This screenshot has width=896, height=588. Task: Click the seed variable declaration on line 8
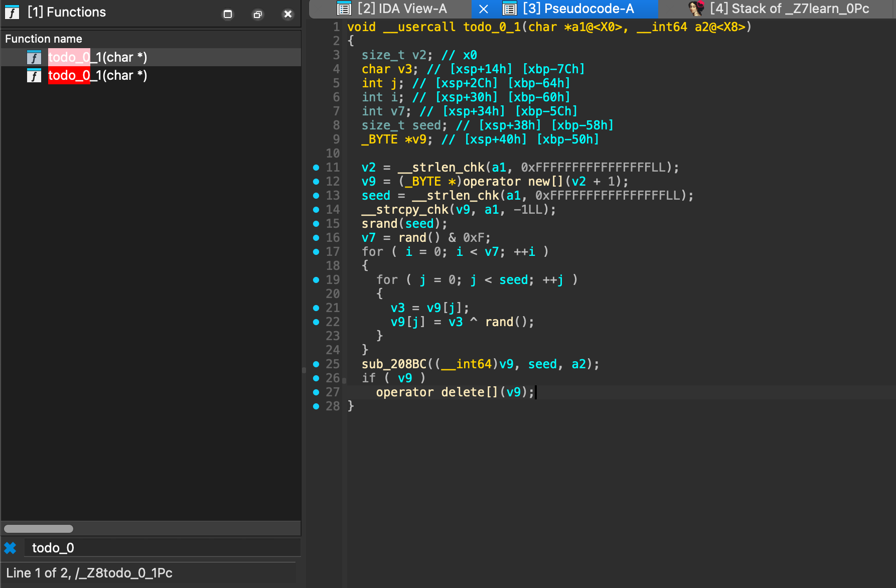427,125
